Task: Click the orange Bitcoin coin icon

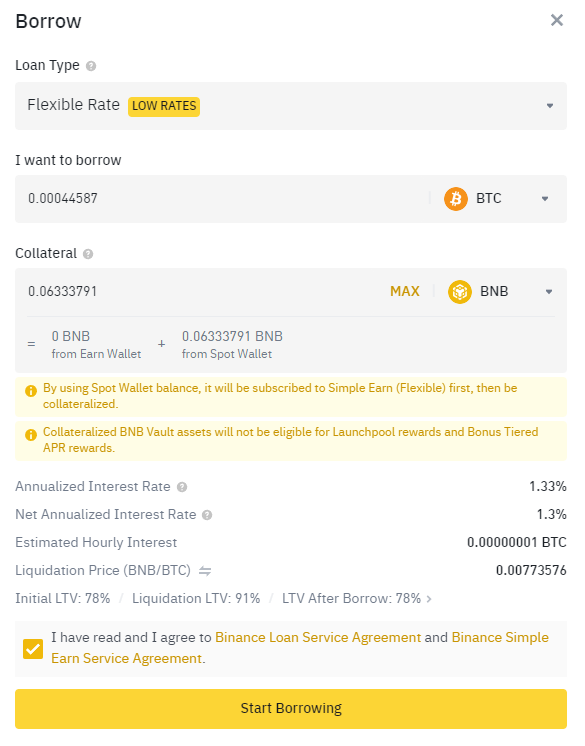Action: 456,199
